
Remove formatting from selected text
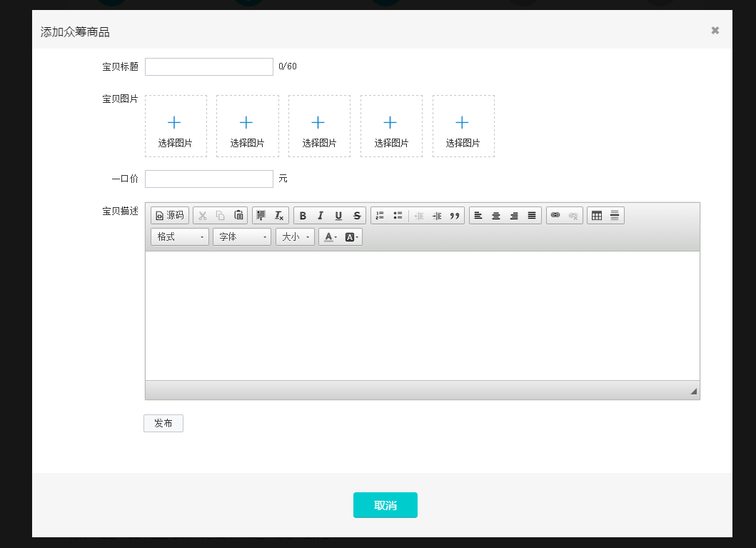278,216
